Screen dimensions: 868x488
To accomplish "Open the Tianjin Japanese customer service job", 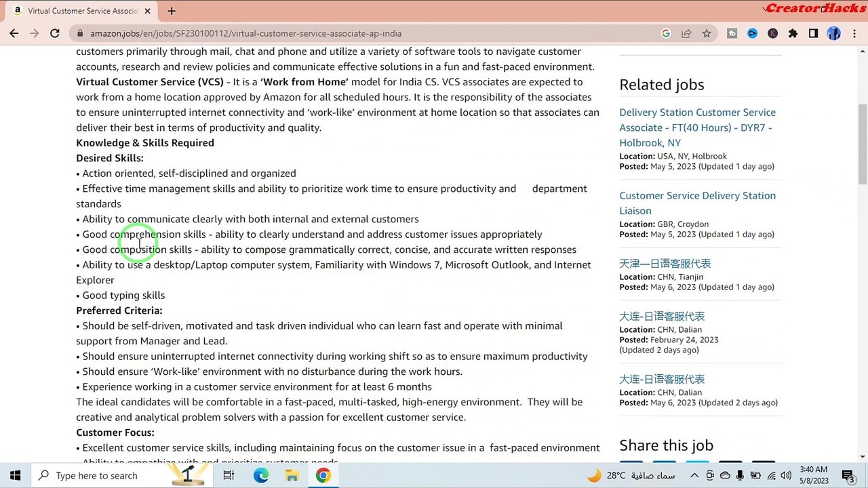I will [665, 263].
